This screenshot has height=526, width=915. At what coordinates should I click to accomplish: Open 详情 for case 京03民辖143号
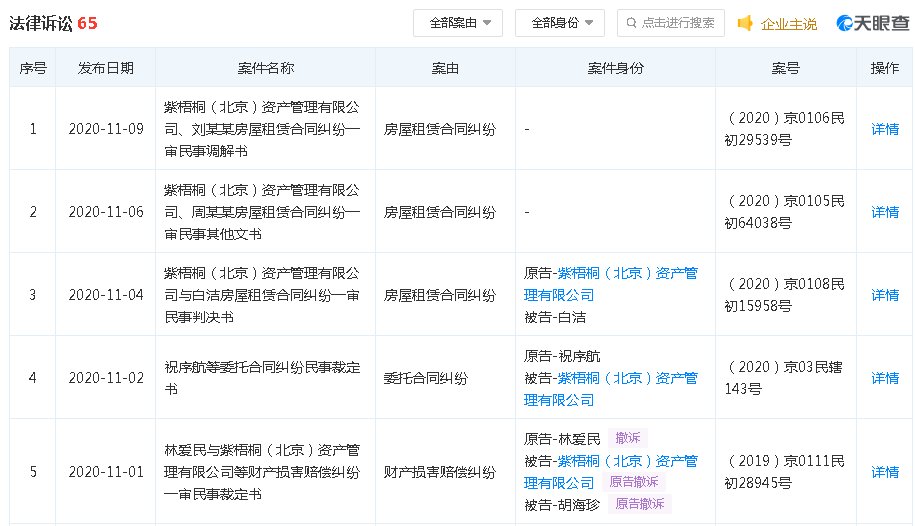885,378
